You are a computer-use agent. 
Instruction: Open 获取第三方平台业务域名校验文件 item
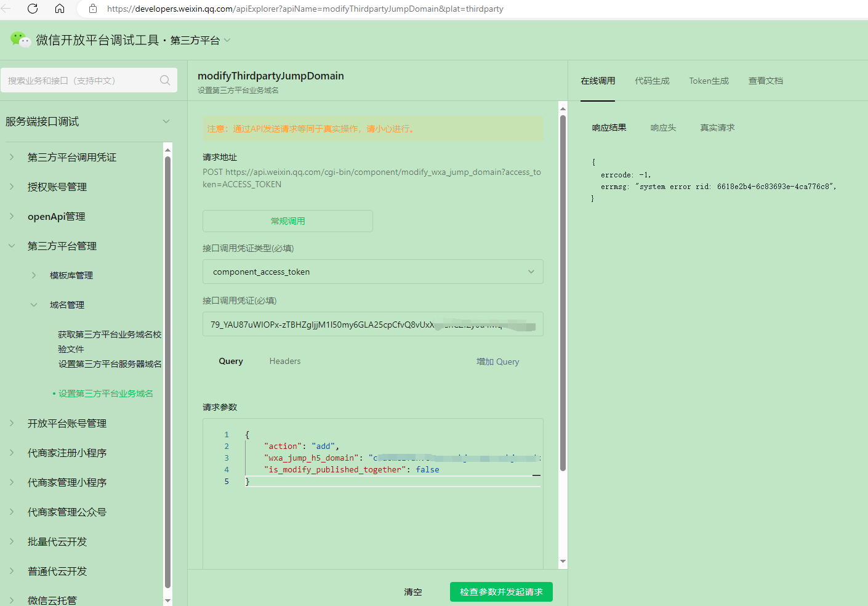tap(110, 342)
